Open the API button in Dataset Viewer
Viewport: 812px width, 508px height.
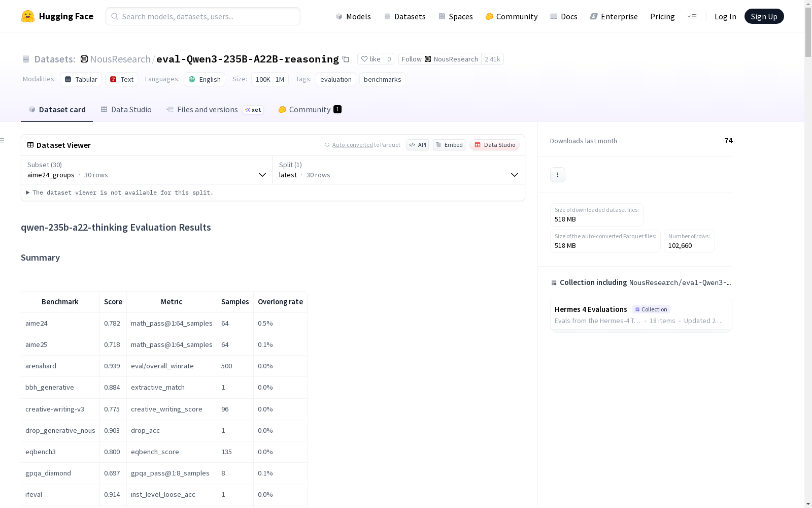pyautogui.click(x=418, y=145)
